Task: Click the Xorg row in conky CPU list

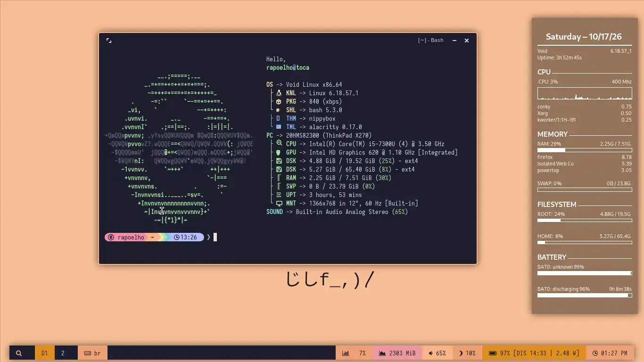Action: click(585, 113)
